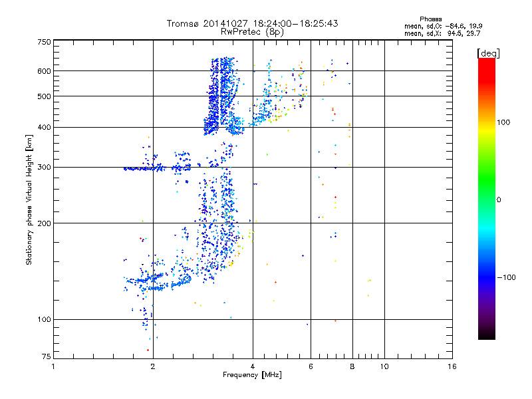This screenshot has height=399, width=532.
Task: Click the 'Phases' heading at top right
Action: pos(430,19)
